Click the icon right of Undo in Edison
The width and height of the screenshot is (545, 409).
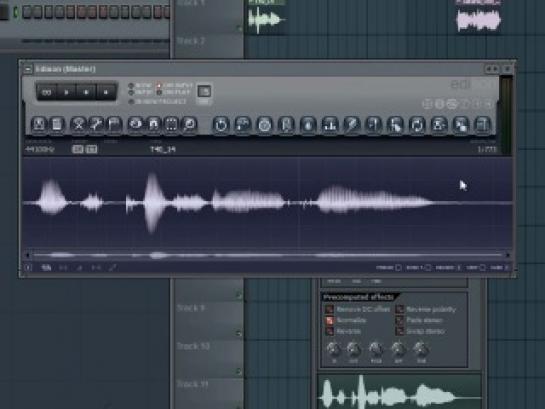243,125
